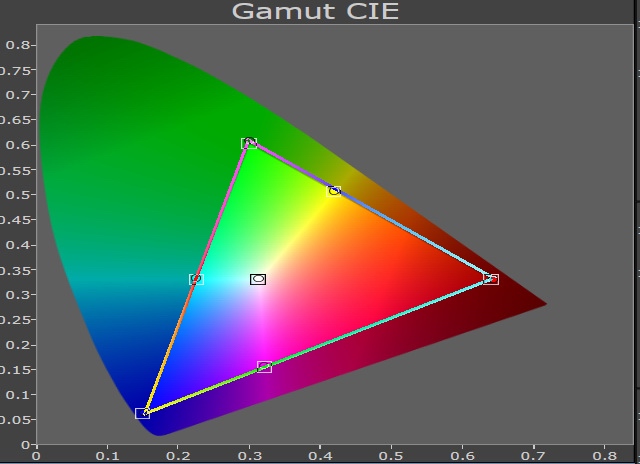The image size is (640, 464).
Task: Click the 0.35 label on vertical axis
Action: tap(15, 271)
